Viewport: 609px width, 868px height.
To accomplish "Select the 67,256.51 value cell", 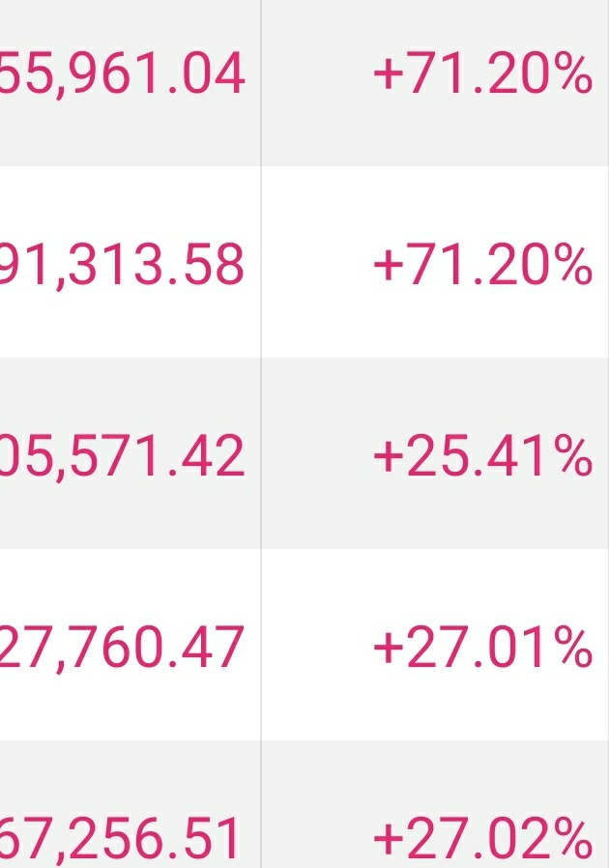I will (x=120, y=838).
